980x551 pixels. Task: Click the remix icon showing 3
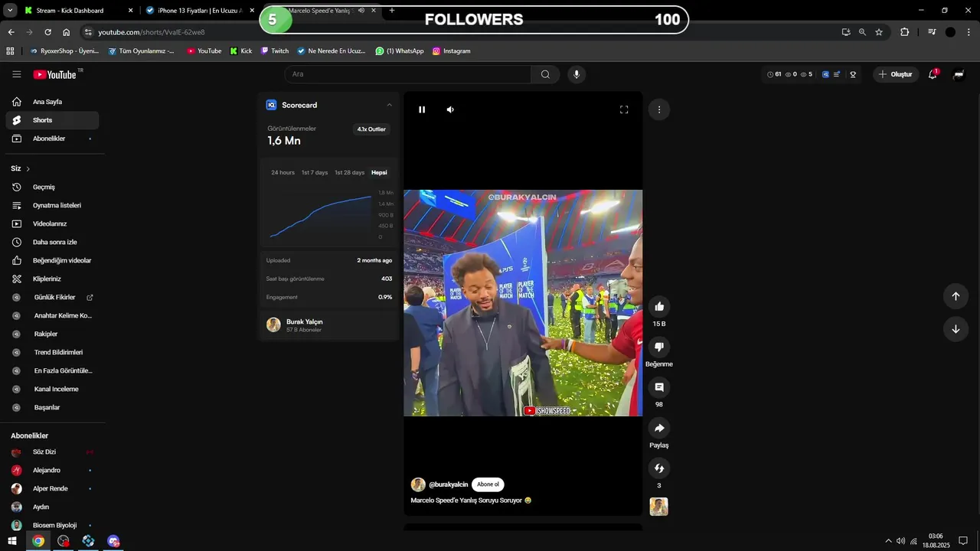[x=659, y=468]
